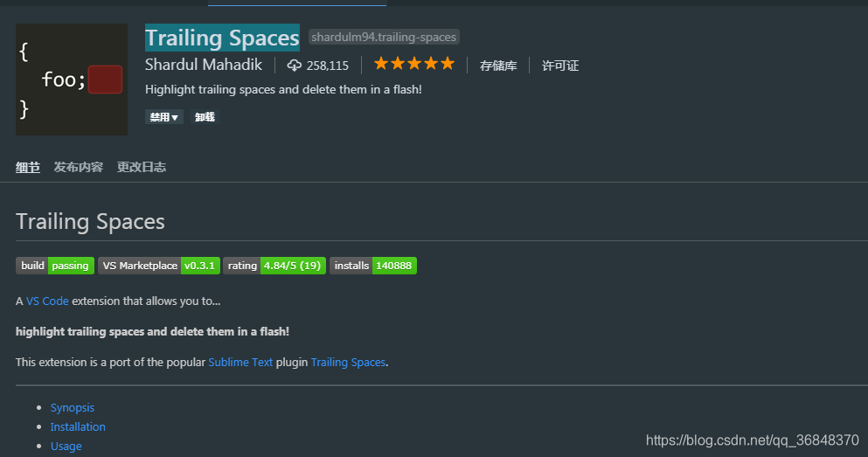Click the bold highlight trailing spaces sentence
Viewport: 868px width, 457px height.
point(152,331)
